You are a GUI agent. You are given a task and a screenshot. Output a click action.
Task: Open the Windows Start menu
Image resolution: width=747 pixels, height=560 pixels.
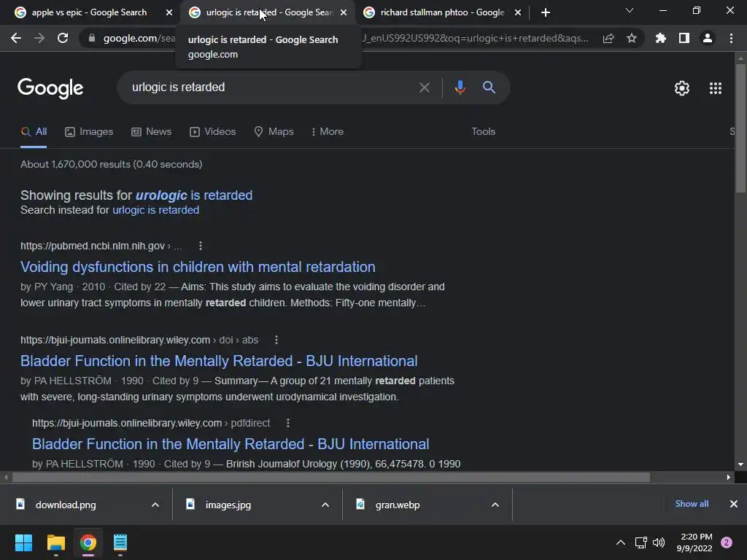[x=23, y=542]
